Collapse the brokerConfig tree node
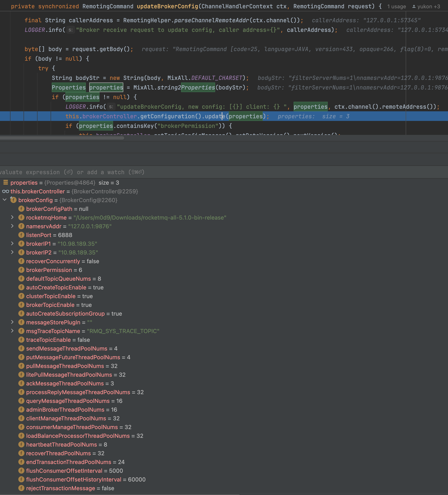This screenshot has height=495, width=448. tap(5, 200)
